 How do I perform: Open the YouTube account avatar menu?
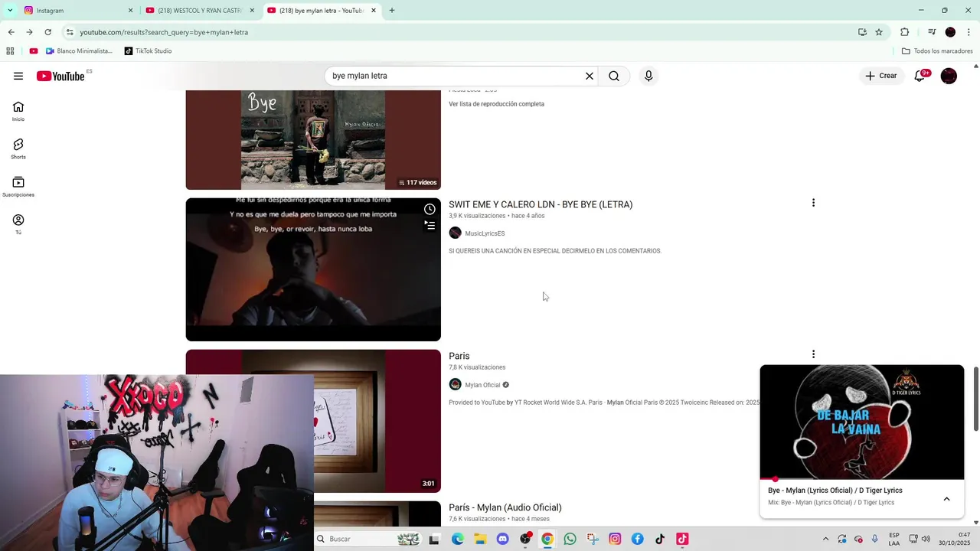[x=949, y=76]
